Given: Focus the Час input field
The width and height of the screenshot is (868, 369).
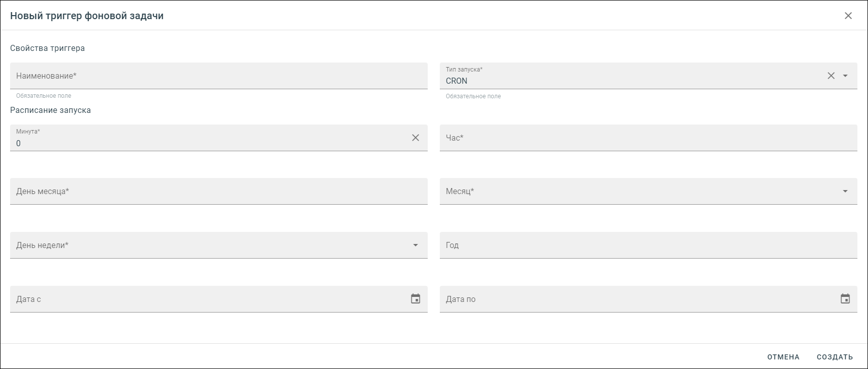Looking at the screenshot, I should [649, 138].
